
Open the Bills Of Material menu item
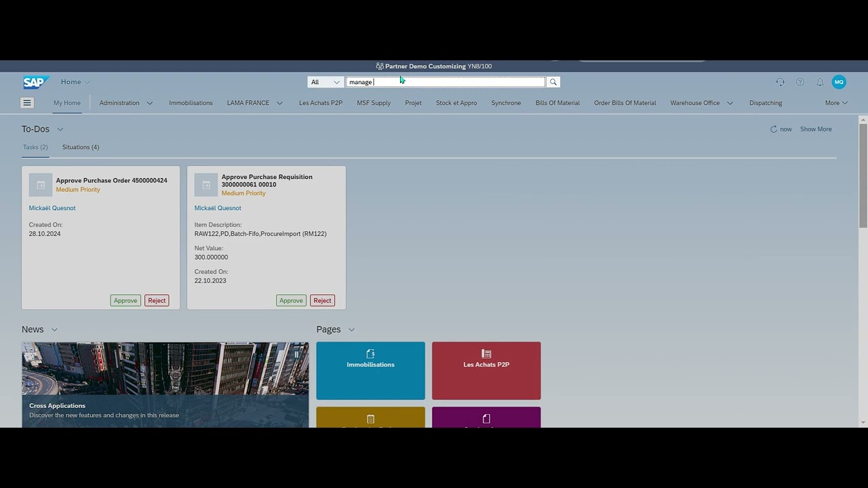(557, 103)
